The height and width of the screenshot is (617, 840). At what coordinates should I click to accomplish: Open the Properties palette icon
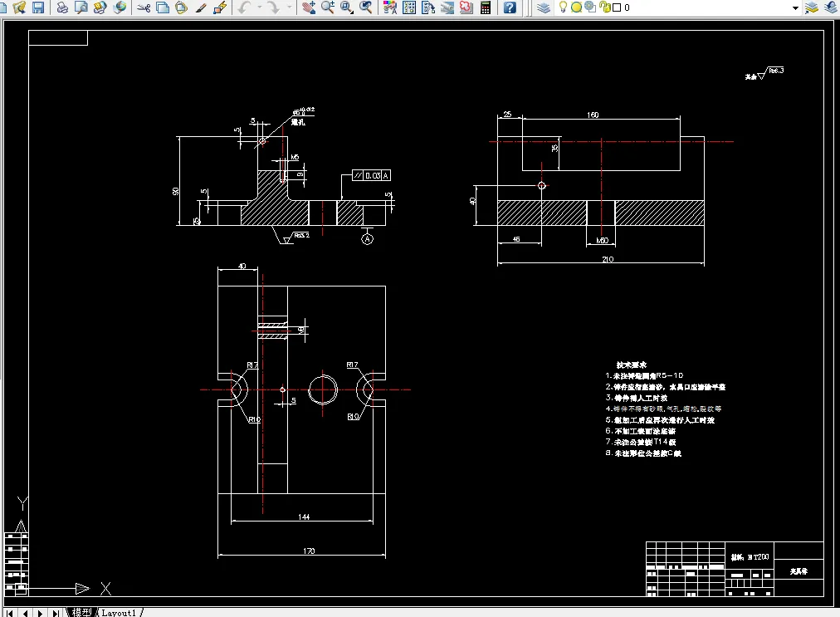point(390,7)
